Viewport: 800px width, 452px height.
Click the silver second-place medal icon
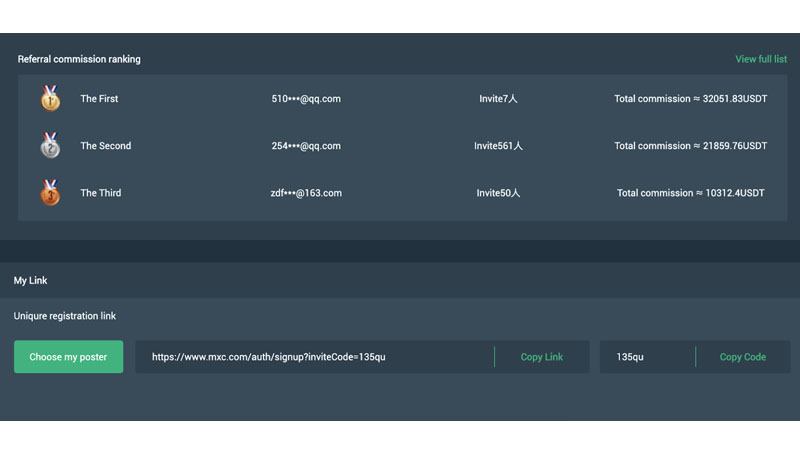click(x=50, y=145)
